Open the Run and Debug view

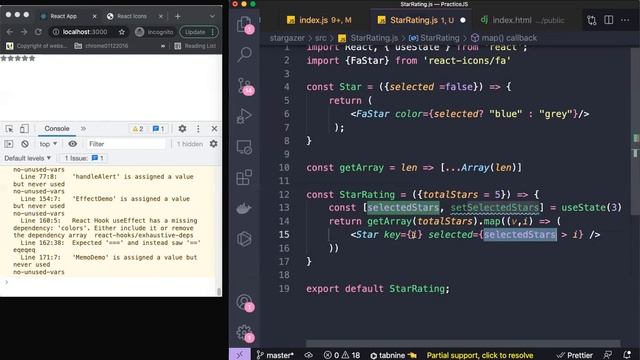click(244, 116)
